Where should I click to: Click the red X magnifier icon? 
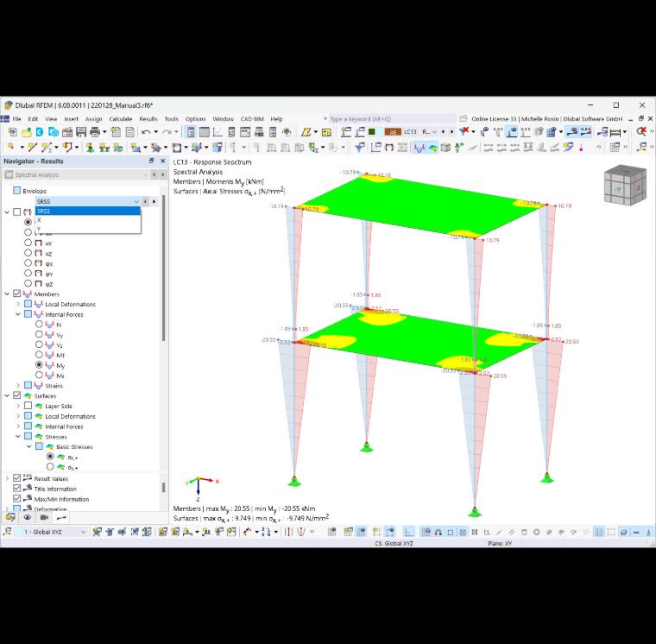coord(641,132)
